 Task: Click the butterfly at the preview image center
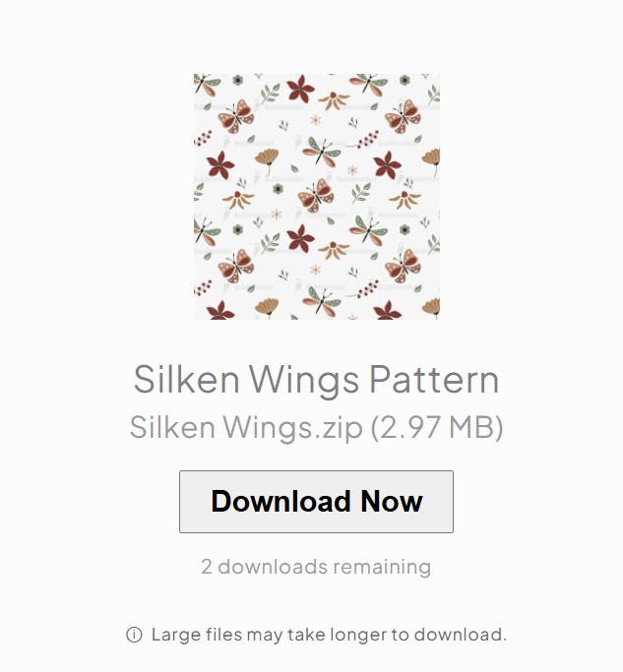coord(317,196)
